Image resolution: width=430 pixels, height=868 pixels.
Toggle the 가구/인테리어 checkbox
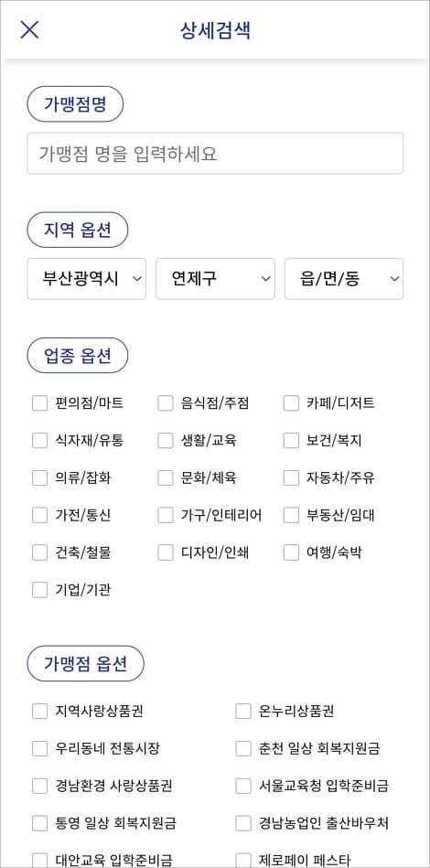pyautogui.click(x=166, y=515)
